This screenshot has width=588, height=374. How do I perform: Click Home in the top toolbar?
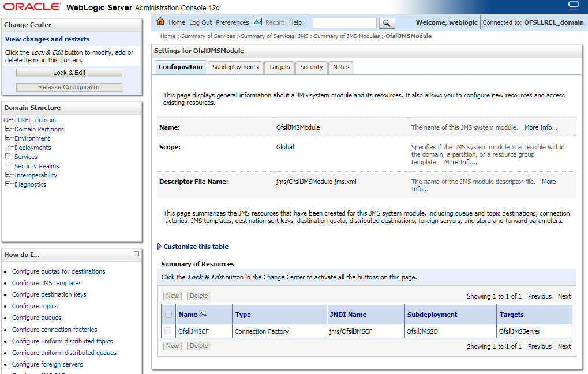pos(177,22)
